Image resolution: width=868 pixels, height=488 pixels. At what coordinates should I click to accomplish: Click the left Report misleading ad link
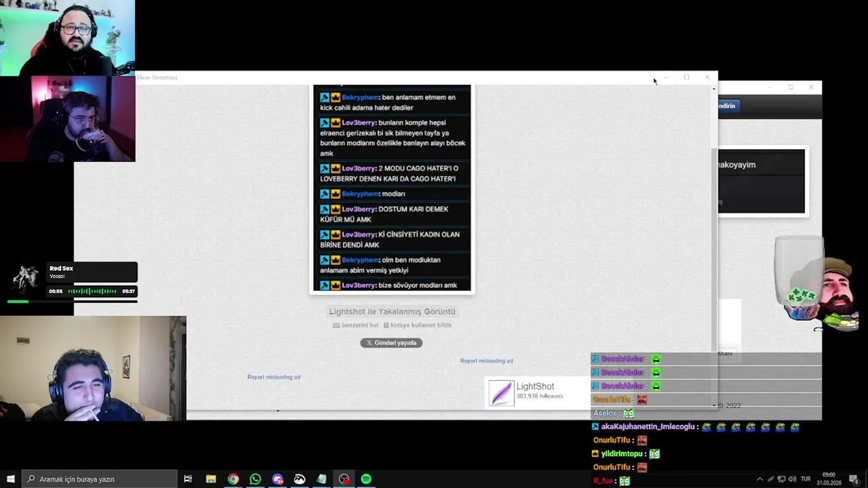[x=273, y=377]
